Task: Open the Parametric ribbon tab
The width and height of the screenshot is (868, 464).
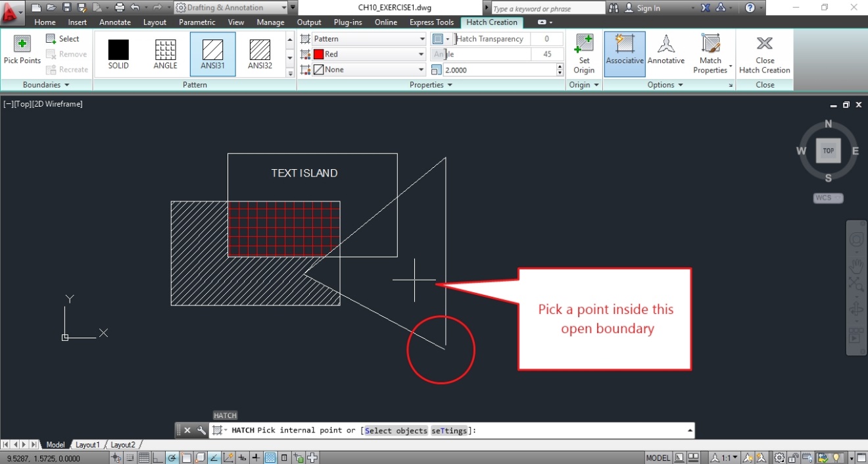Action: point(197,22)
